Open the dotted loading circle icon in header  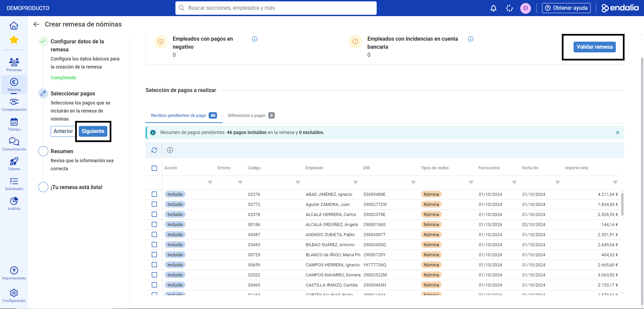[509, 8]
